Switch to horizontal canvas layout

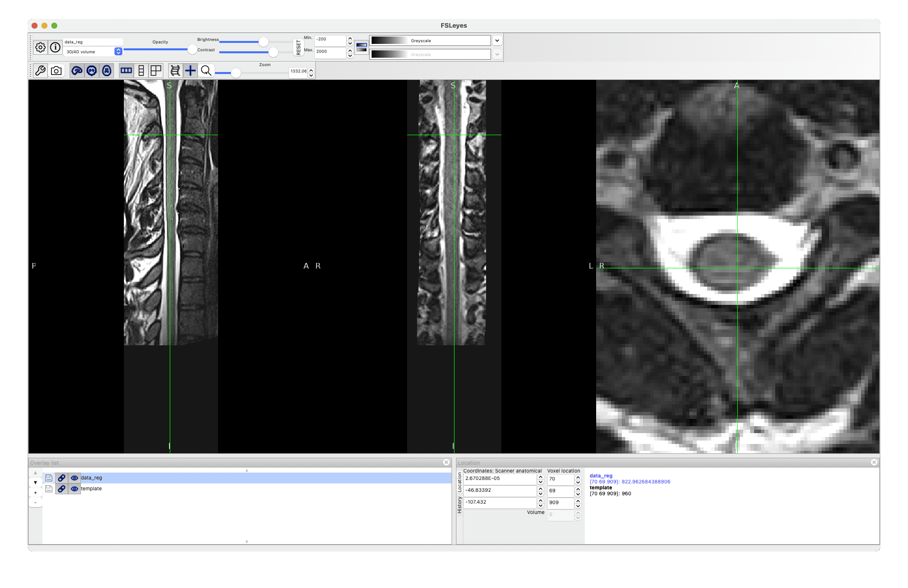point(126,71)
